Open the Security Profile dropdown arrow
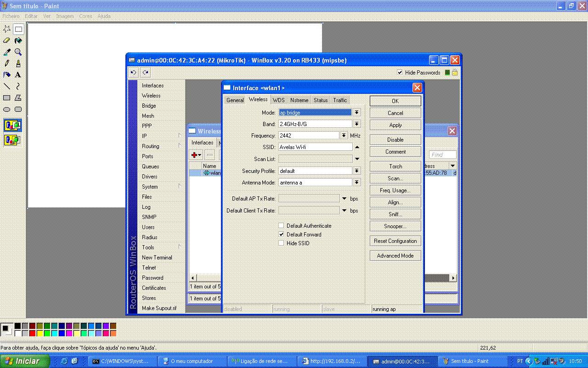This screenshot has width=588, height=368. 357,171
